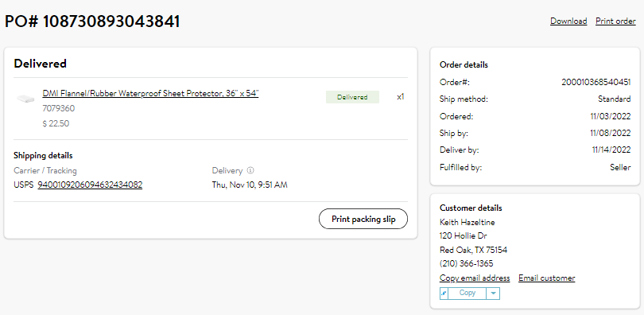The height and width of the screenshot is (315, 644).
Task: Click the small icon left of Copy
Action: (x=444, y=294)
